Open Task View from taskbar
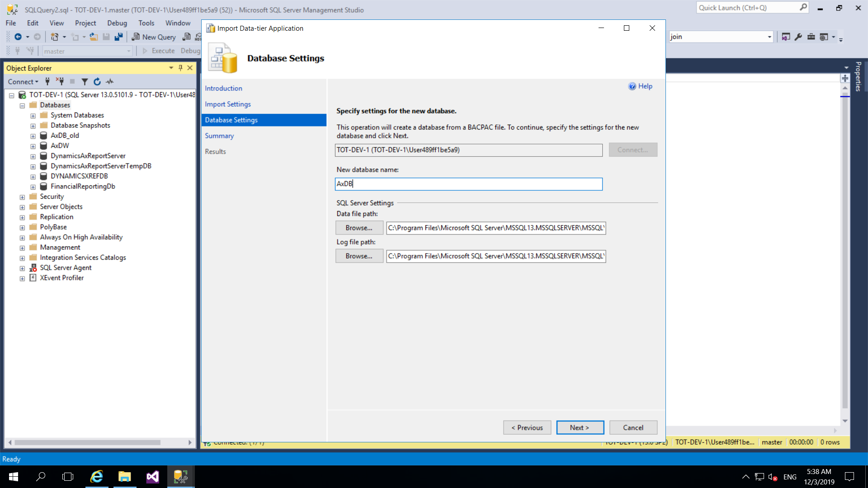 (68, 477)
